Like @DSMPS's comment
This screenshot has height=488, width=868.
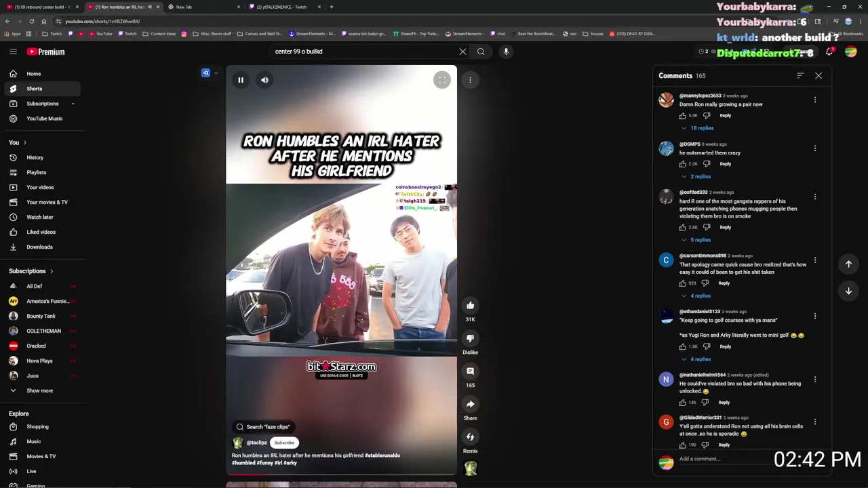tap(682, 164)
